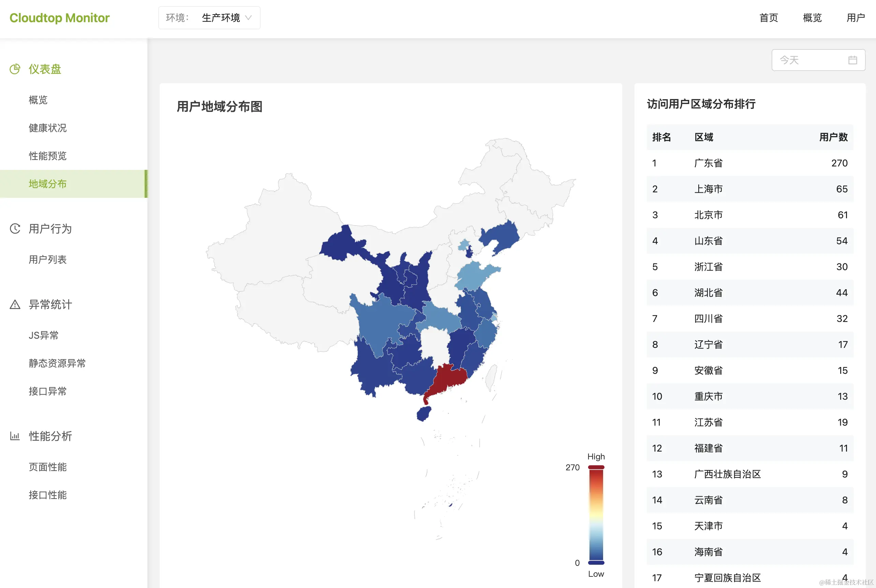Open the 用户列表 sidebar link

48,260
